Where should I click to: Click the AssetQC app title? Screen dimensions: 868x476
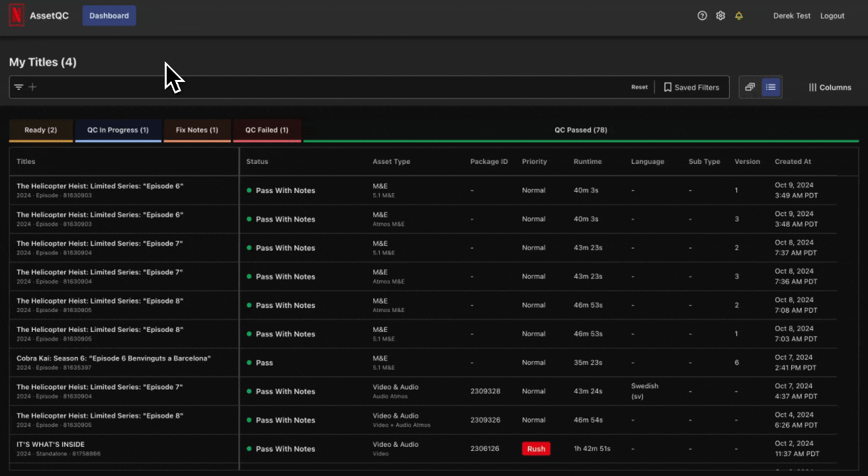[49, 16]
